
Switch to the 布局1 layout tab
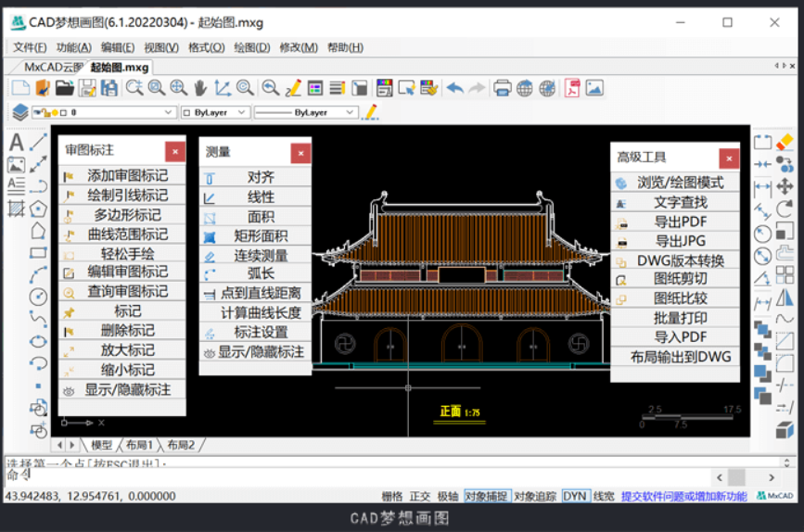pyautogui.click(x=139, y=445)
